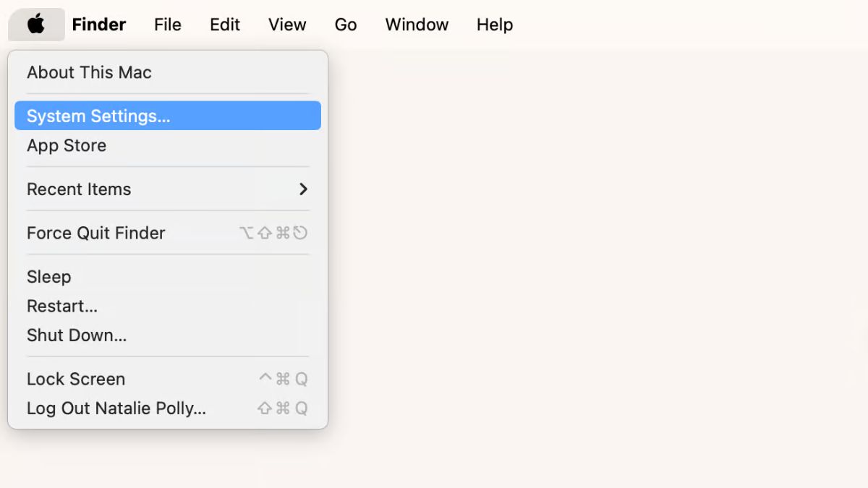Expand the Recent Items submenu
Viewport: 868px width, 488px height.
[x=168, y=189]
